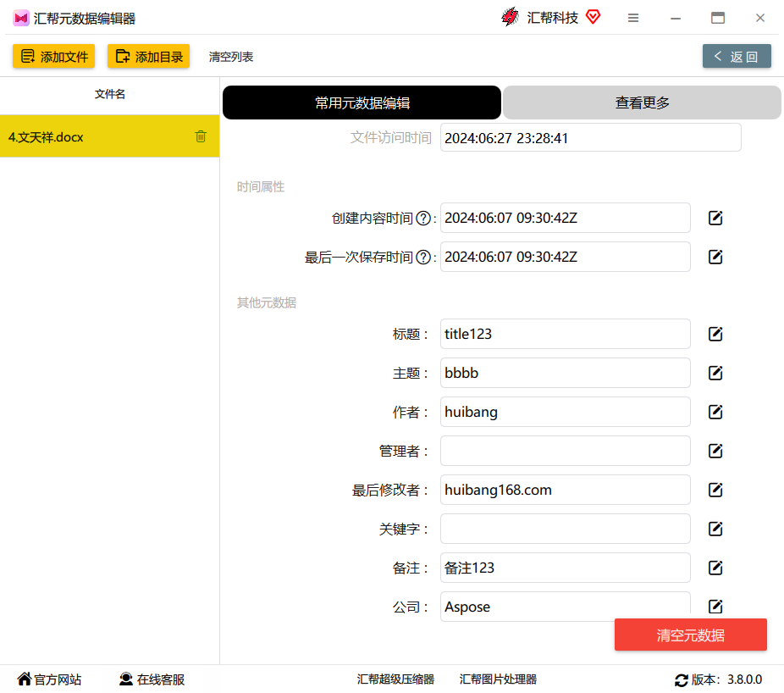Open the hamburger menu in title bar

[633, 18]
